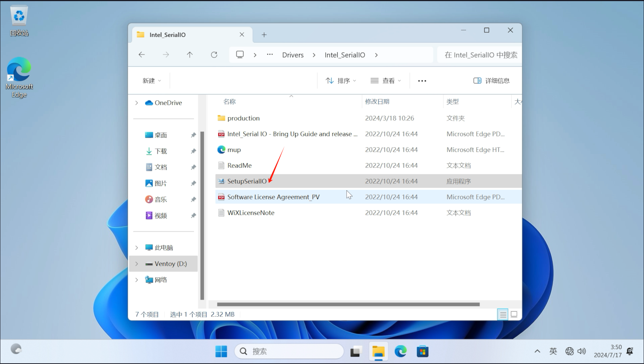
Task: Sort by 修改日期 column header
Action: point(377,102)
